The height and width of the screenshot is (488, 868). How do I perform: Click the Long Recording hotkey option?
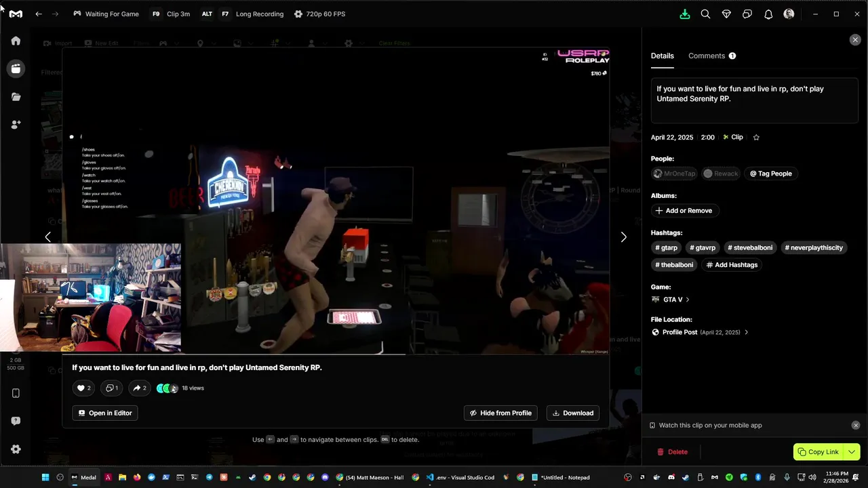coord(243,14)
